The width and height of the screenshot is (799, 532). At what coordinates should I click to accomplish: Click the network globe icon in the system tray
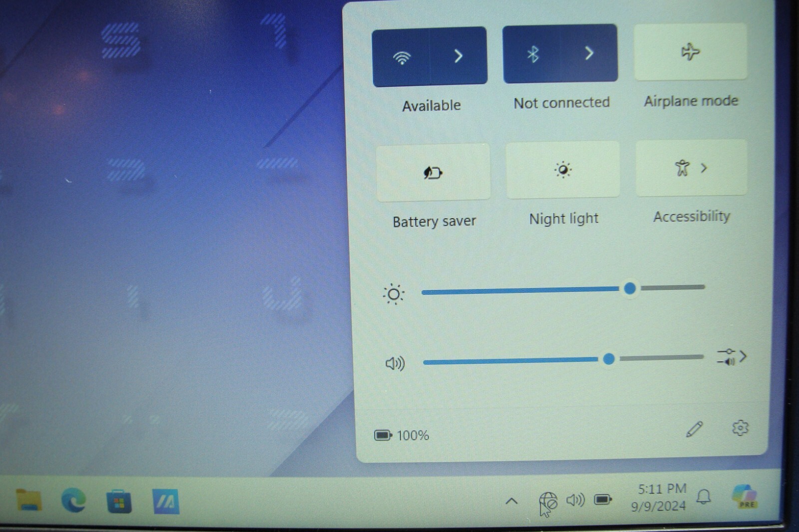click(x=548, y=502)
